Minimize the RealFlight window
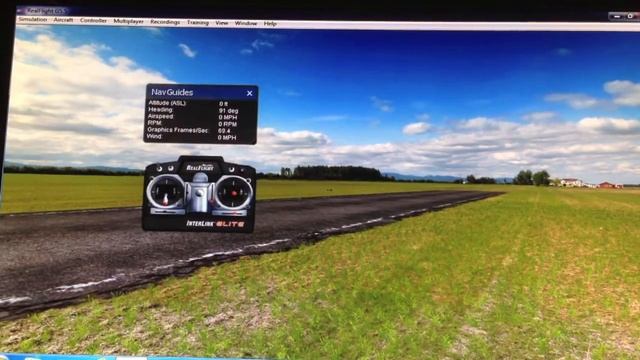This screenshot has width=640, height=360. click(x=616, y=16)
